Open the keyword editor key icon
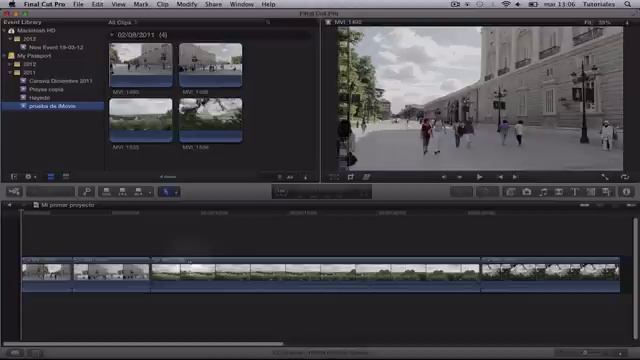Screen dimensions: 640x360 click(87, 191)
